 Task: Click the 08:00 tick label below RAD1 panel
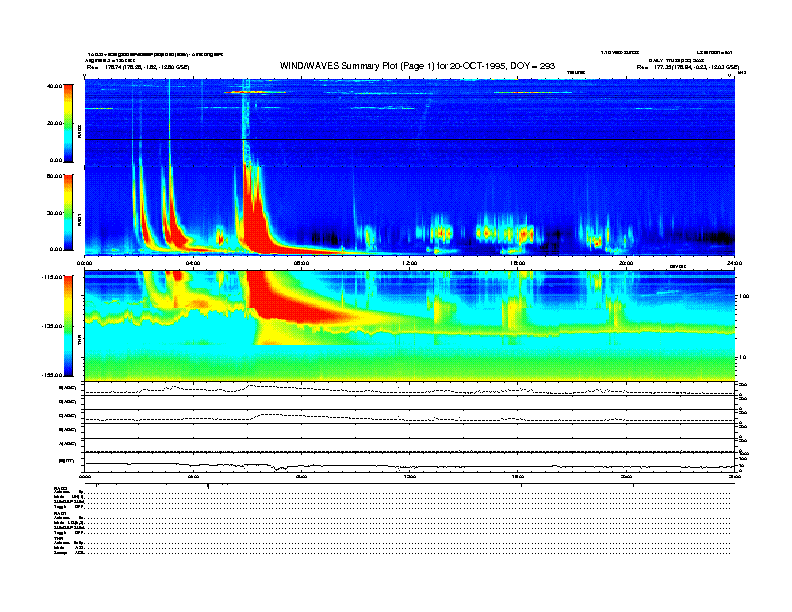click(301, 263)
